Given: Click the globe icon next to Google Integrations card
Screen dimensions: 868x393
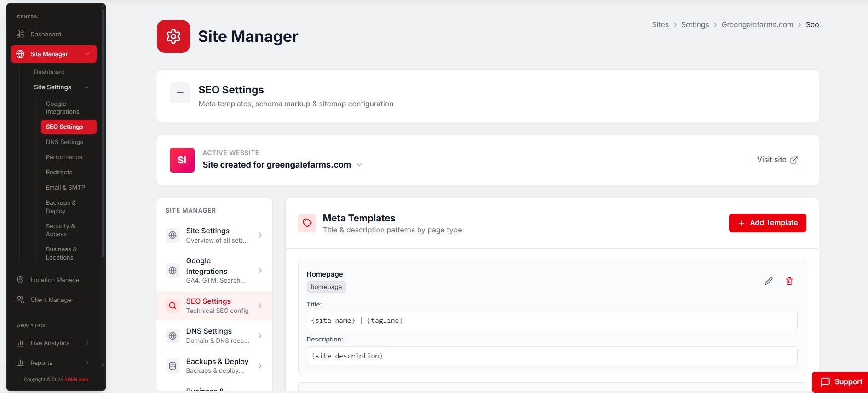Looking at the screenshot, I should point(172,271).
